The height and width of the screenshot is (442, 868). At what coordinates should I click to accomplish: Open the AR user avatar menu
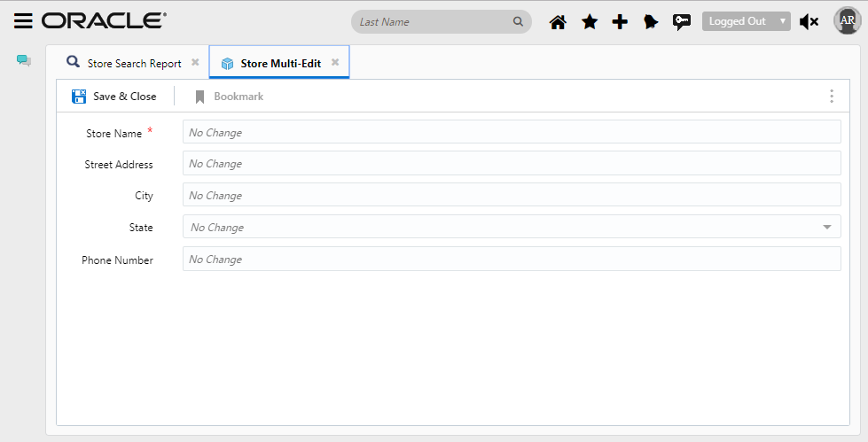[x=847, y=20]
